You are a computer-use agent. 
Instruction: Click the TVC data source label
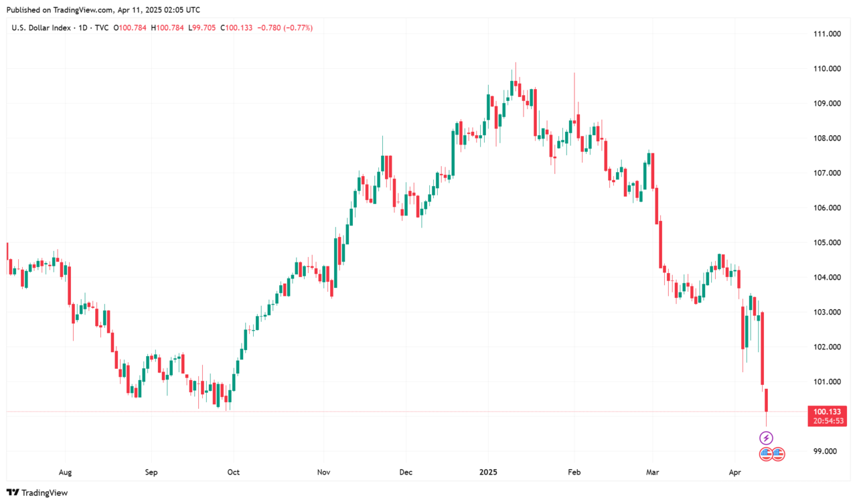[x=101, y=27]
